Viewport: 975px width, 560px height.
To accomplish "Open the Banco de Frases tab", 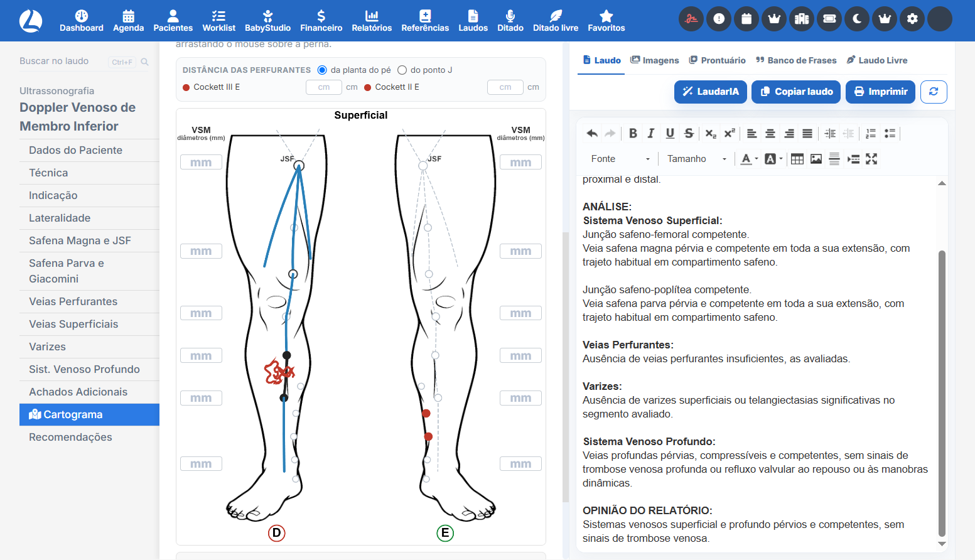I will tap(796, 60).
